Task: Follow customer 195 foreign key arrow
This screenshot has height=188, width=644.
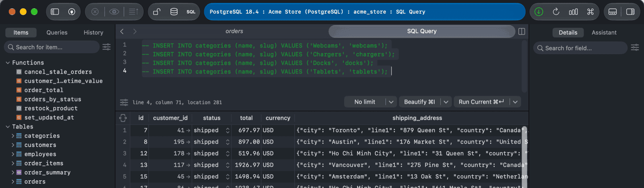Action: pos(188,142)
